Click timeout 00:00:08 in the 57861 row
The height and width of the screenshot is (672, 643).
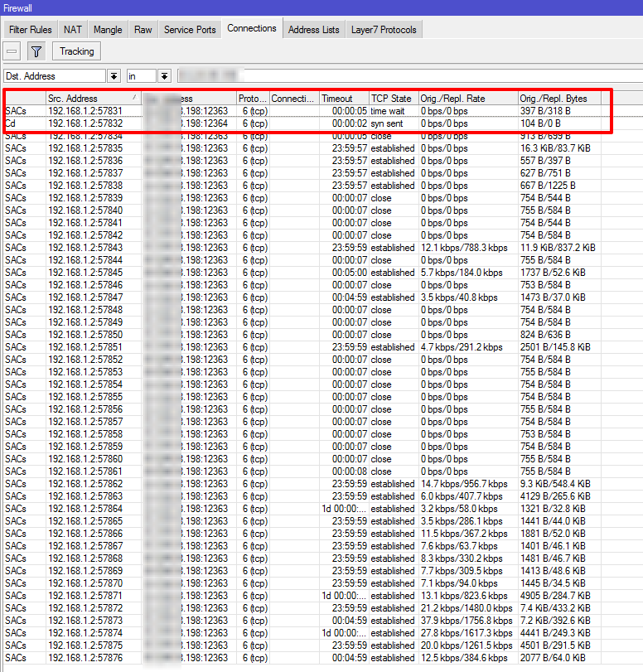(350, 471)
